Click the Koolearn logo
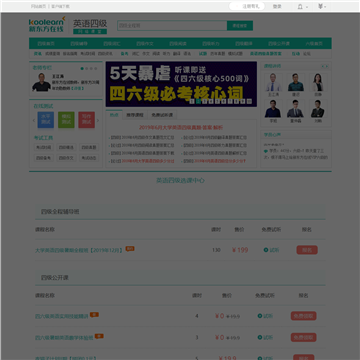This screenshot has width=360, height=360. click(x=47, y=25)
